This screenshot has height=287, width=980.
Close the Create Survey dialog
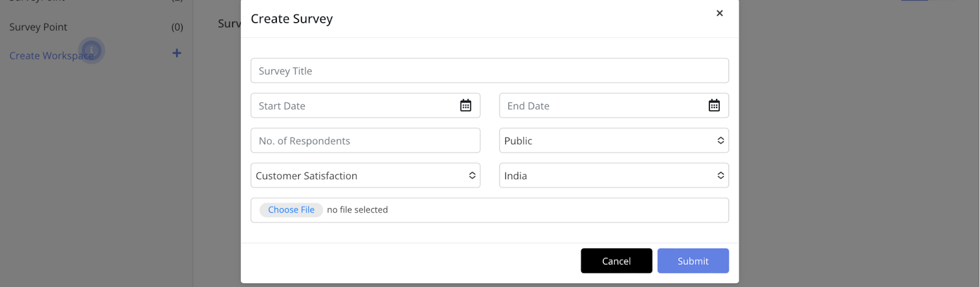[x=720, y=13]
